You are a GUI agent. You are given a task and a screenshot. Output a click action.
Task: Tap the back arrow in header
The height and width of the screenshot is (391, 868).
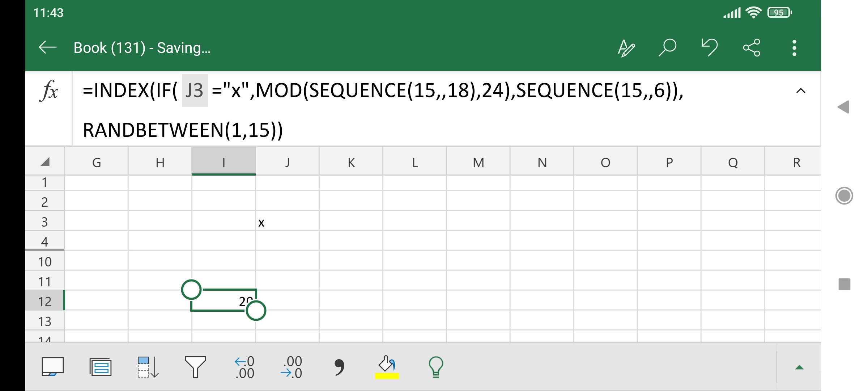point(47,47)
